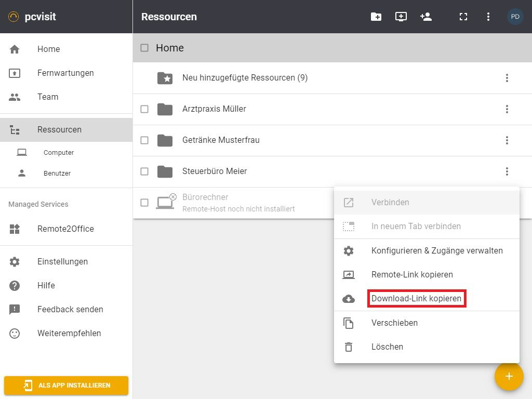Click the Als App installieren button
532x399 pixels.
click(x=66, y=385)
